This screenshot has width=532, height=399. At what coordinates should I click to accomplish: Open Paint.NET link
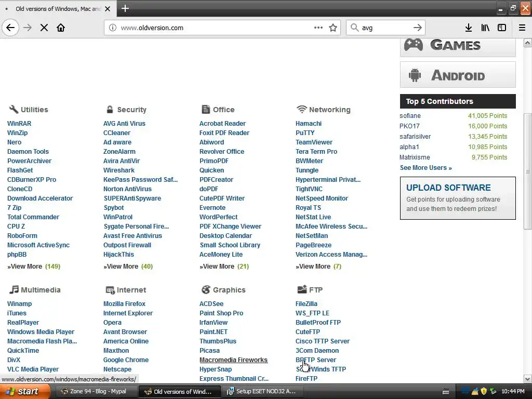(x=214, y=332)
